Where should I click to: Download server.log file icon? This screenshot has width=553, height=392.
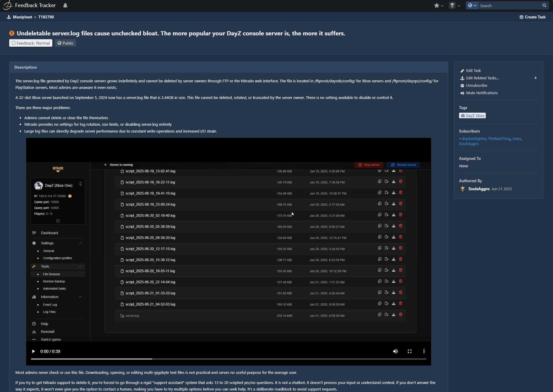click(394, 314)
